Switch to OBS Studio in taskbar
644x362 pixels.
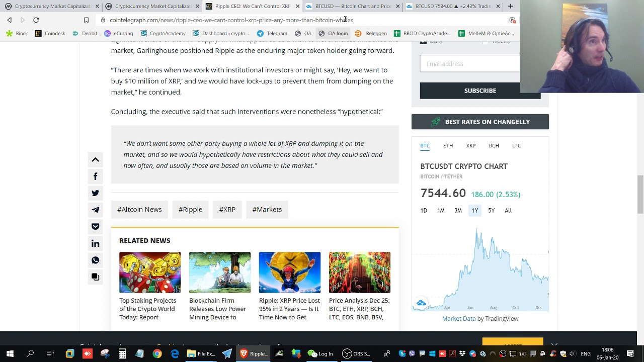(x=356, y=354)
